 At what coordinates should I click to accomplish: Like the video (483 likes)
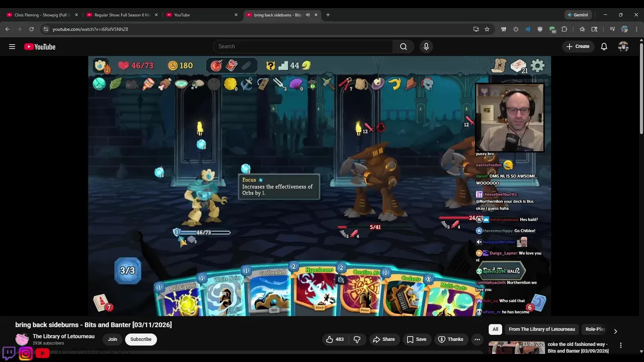(x=335, y=339)
